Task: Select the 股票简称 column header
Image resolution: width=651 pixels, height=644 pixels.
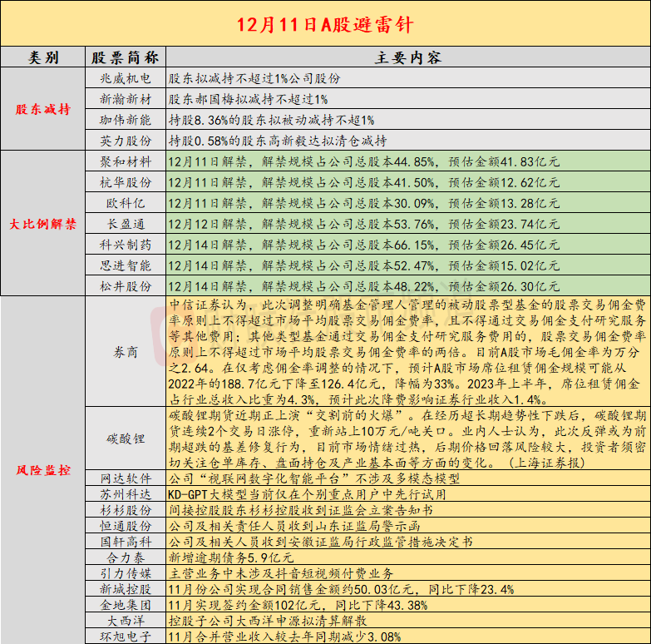Action: pos(126,57)
